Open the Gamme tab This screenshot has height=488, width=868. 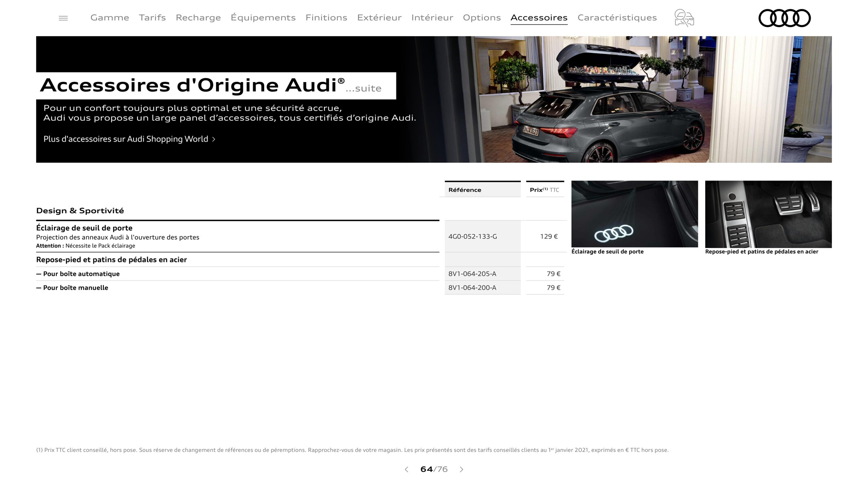tap(109, 17)
